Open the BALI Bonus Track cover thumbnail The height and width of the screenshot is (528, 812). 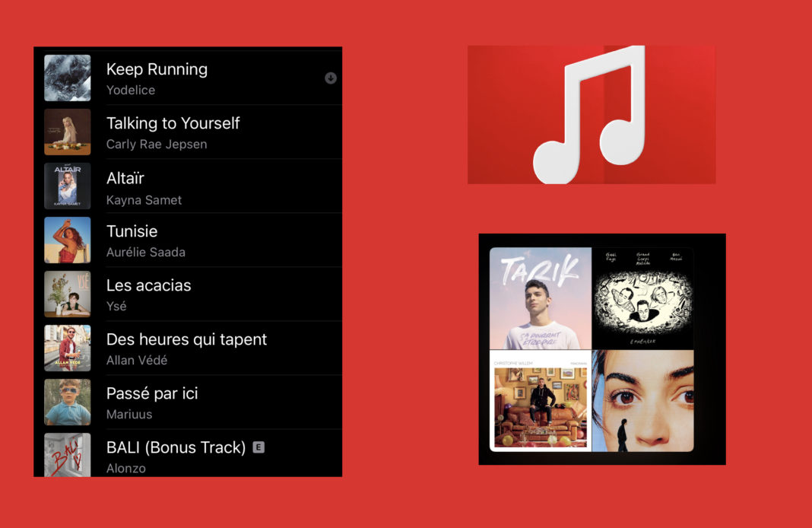tap(68, 454)
